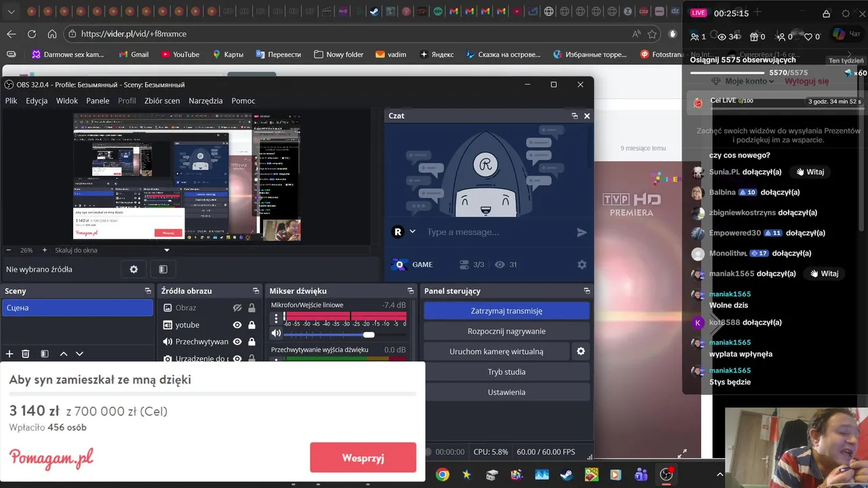This screenshot has width=868, height=488.
Task: Move scene down with arrow
Action: [79, 354]
